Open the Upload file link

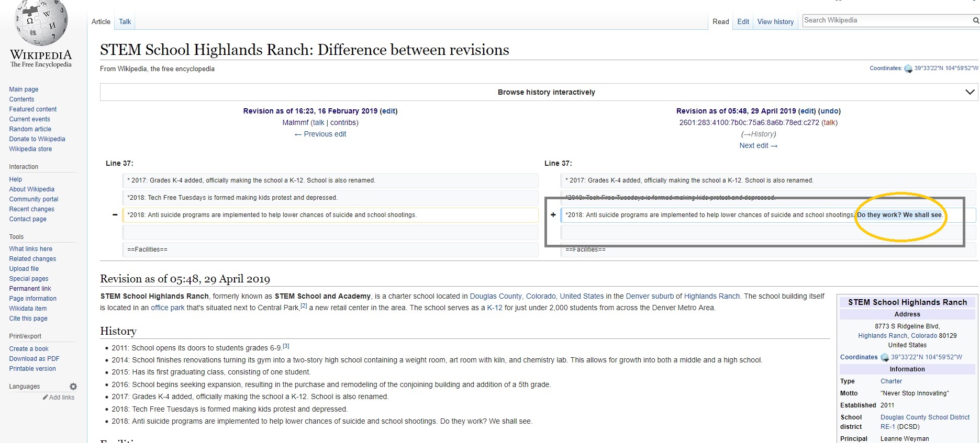(24, 269)
